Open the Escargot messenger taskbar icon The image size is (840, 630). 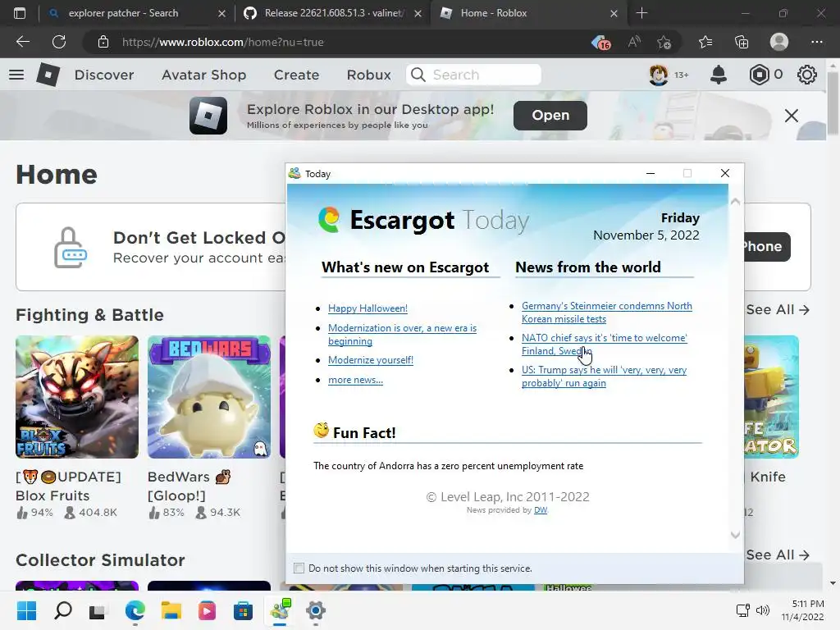[x=281, y=609]
